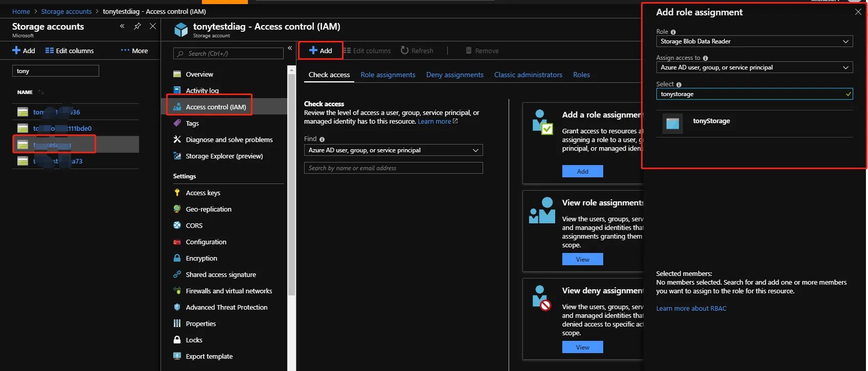Viewport: 868px width, 371px height.
Task: Switch to the Role assignments tab
Action: pos(388,75)
